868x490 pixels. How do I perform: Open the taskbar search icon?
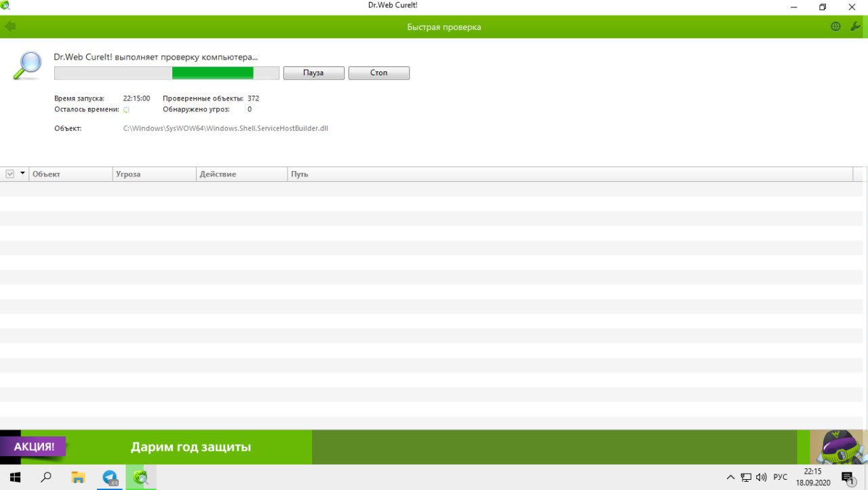(46, 477)
